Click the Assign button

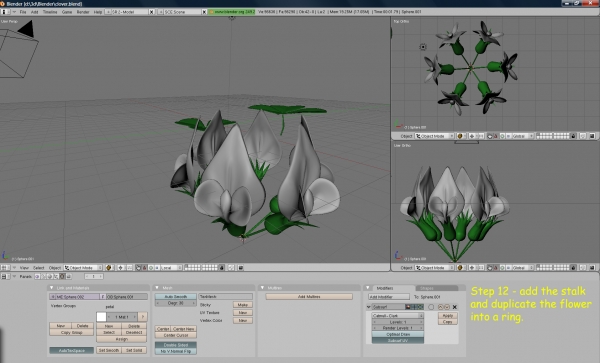pyautogui.click(x=121, y=339)
